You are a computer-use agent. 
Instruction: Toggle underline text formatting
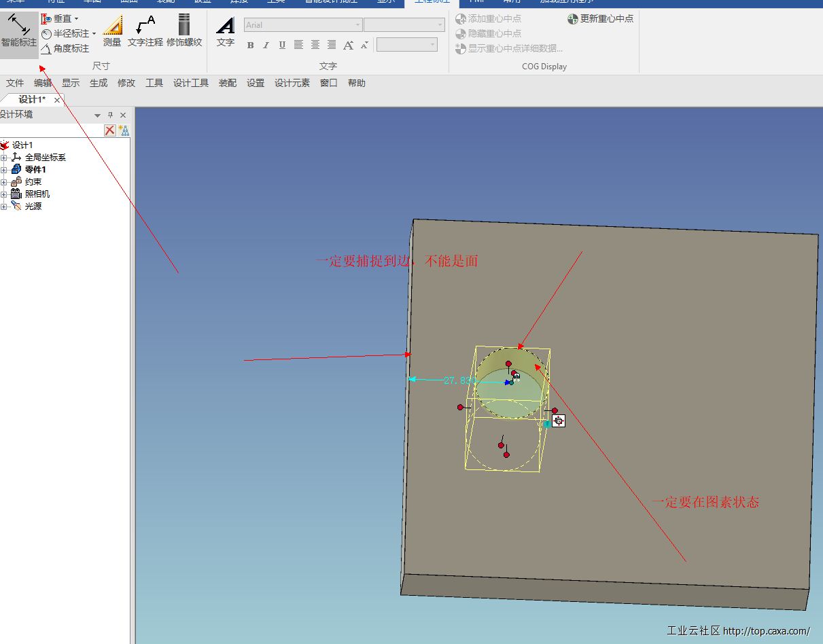(282, 46)
